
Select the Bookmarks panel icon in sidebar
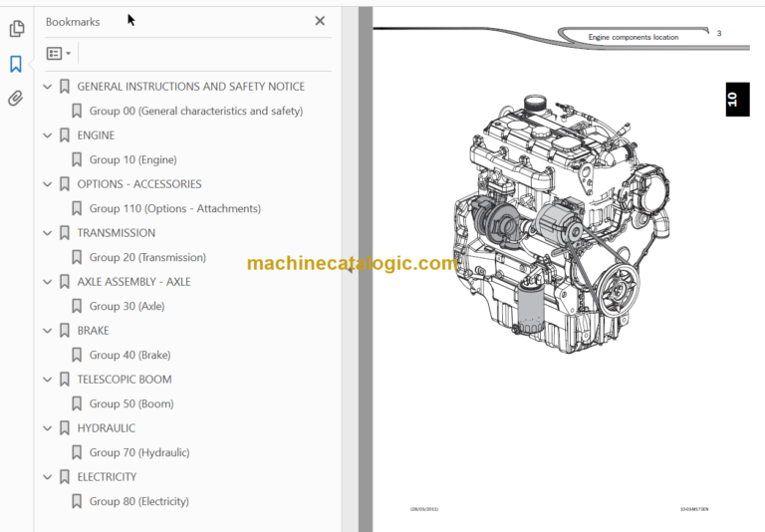click(16, 64)
